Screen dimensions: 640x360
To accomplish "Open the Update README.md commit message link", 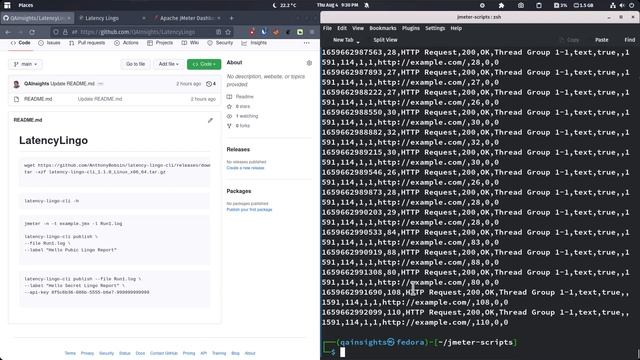I will pyautogui.click(x=100, y=99).
